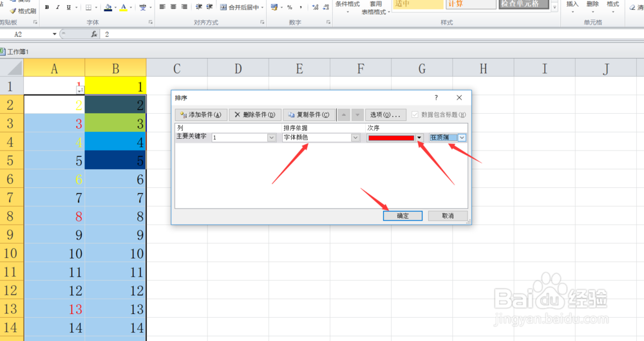The image size is (644, 341).
Task: Open sort 选项 options button
Action: 386,115
